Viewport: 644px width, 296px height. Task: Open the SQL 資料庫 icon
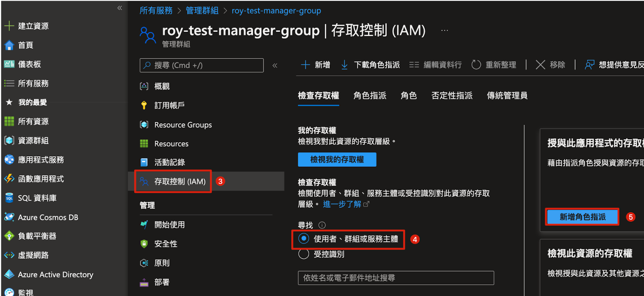click(x=9, y=198)
